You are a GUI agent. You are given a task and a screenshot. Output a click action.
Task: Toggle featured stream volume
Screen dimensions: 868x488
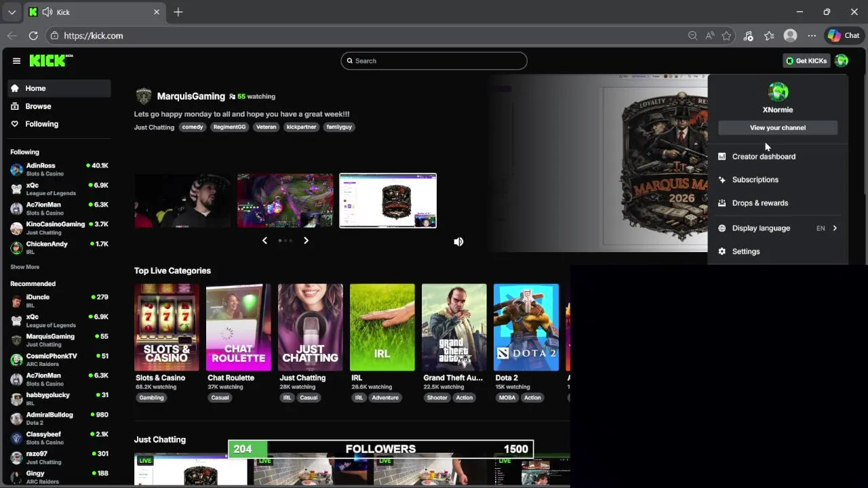point(458,241)
